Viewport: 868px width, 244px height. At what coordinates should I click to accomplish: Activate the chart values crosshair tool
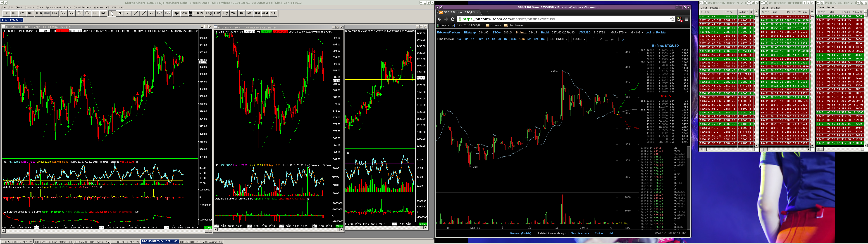[x=120, y=13]
